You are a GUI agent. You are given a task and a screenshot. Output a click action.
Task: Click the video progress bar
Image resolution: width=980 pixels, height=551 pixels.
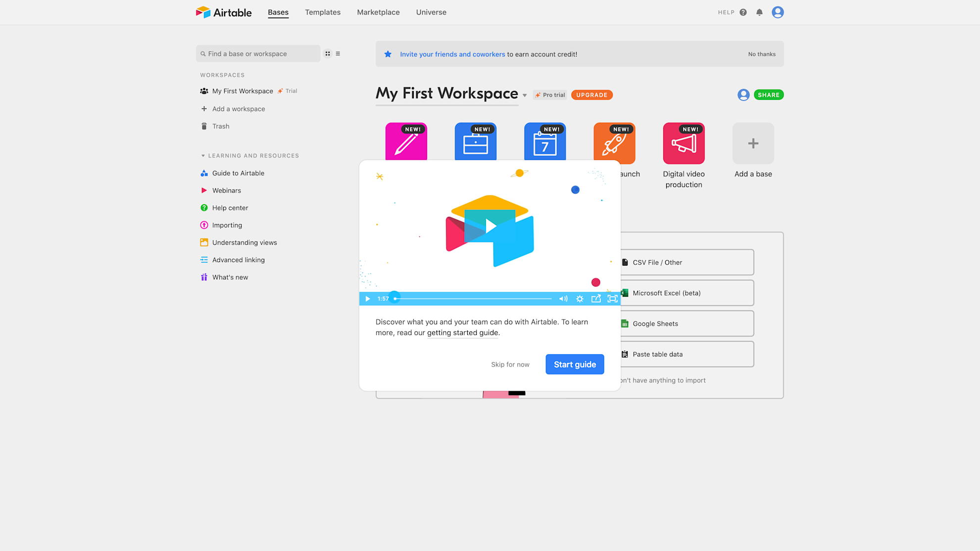click(473, 299)
